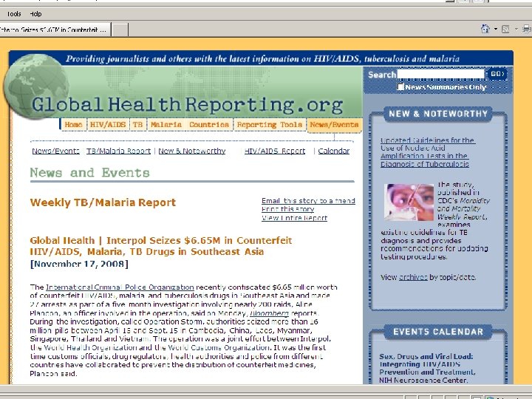Open the Tools menu
The image size is (532, 399).
[x=14, y=14]
